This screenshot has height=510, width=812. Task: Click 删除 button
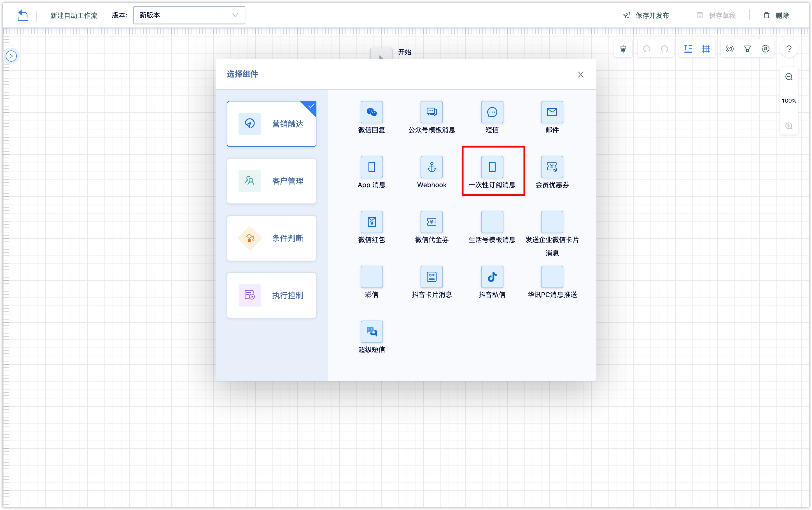776,15
